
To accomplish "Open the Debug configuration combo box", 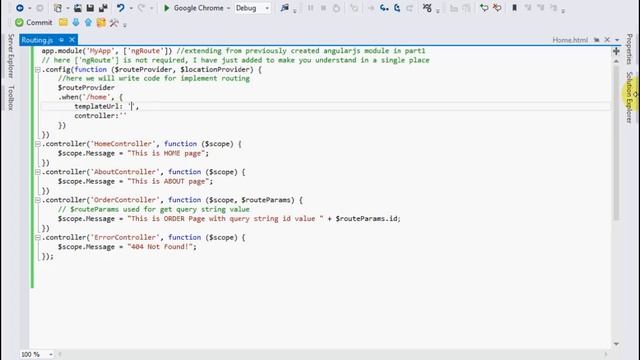I will click(x=252, y=8).
